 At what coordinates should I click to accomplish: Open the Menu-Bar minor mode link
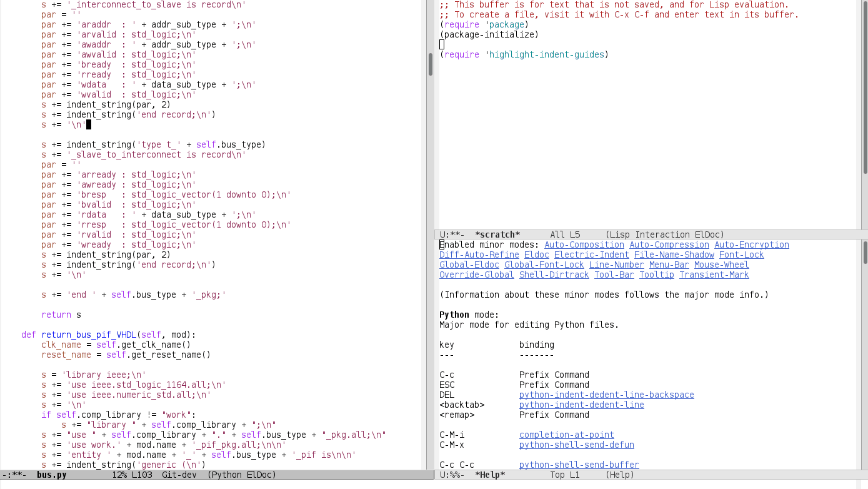tap(669, 265)
